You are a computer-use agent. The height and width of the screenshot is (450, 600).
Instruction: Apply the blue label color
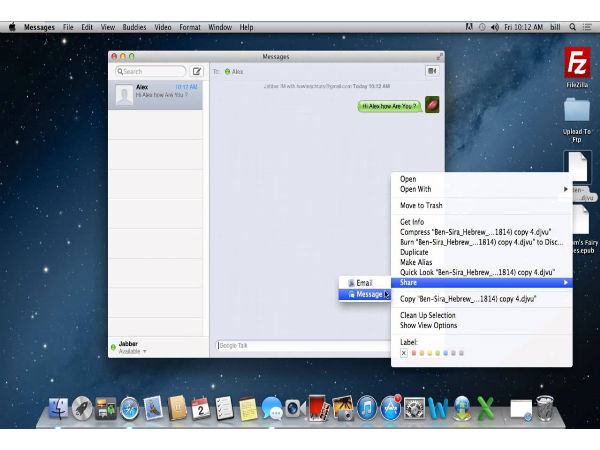click(445, 353)
